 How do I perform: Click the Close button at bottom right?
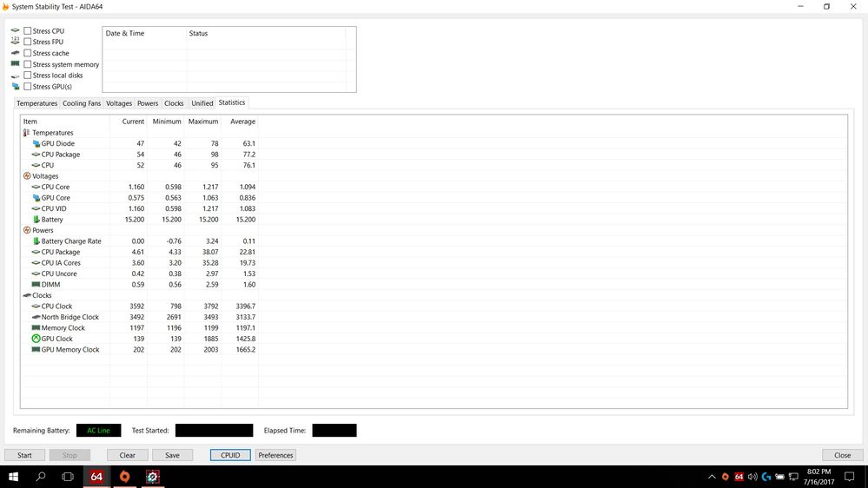[843, 455]
